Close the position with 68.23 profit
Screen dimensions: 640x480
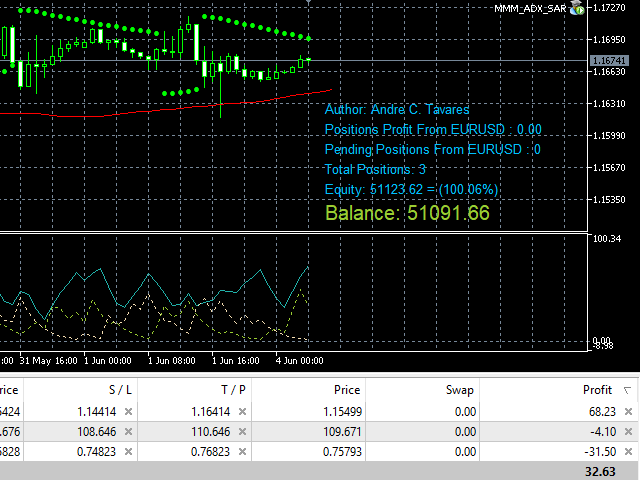[x=628, y=411]
